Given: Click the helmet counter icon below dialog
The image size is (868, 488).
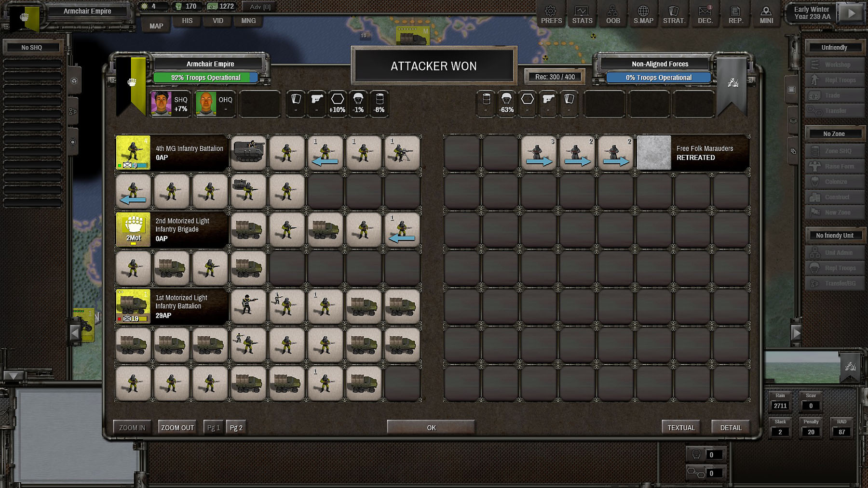Looking at the screenshot, I should (x=696, y=454).
